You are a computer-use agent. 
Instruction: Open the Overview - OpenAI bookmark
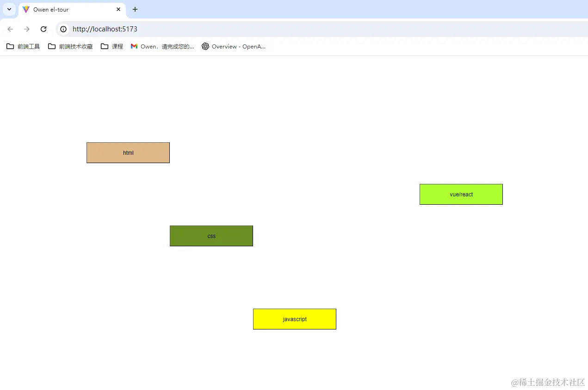click(234, 46)
